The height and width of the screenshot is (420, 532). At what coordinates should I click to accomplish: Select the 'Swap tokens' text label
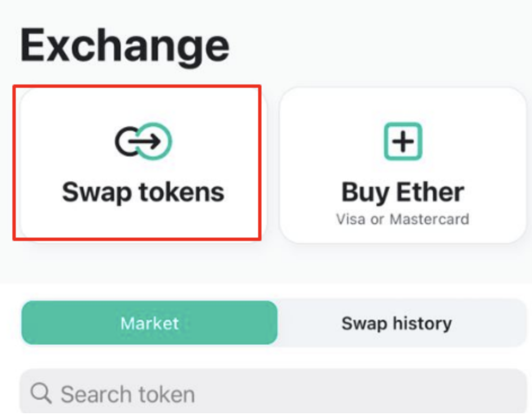coord(143,193)
